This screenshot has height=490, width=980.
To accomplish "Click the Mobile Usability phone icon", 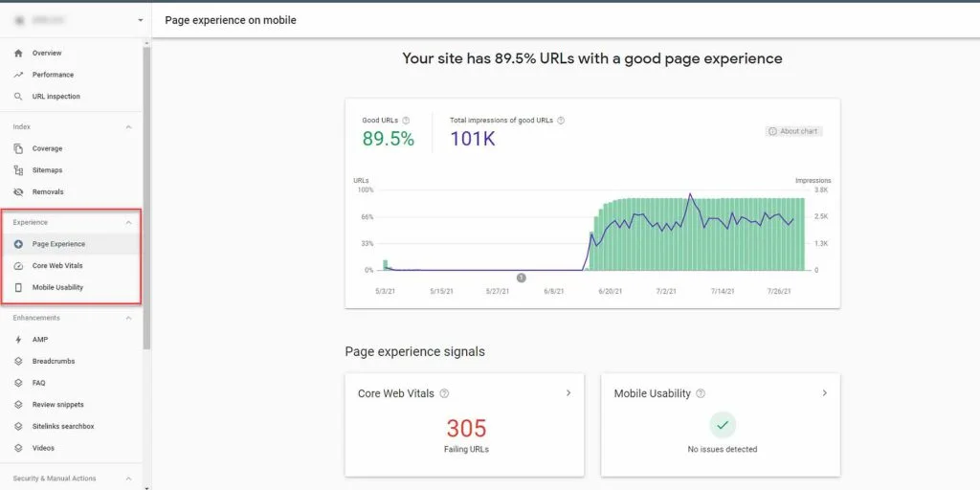I will click(x=18, y=287).
